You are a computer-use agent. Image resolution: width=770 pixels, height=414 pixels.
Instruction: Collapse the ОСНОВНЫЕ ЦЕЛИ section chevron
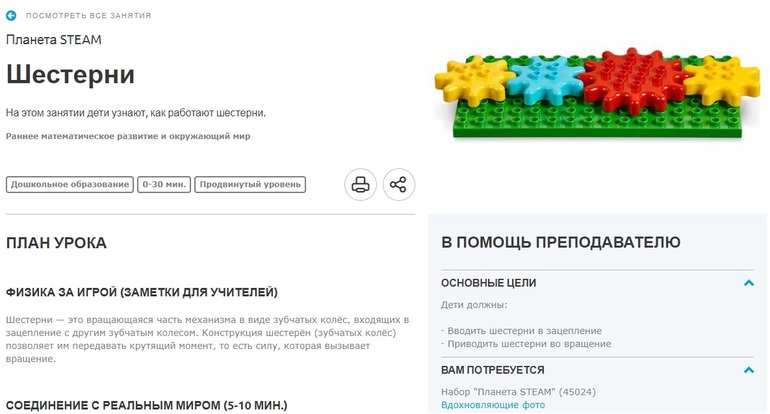(748, 283)
